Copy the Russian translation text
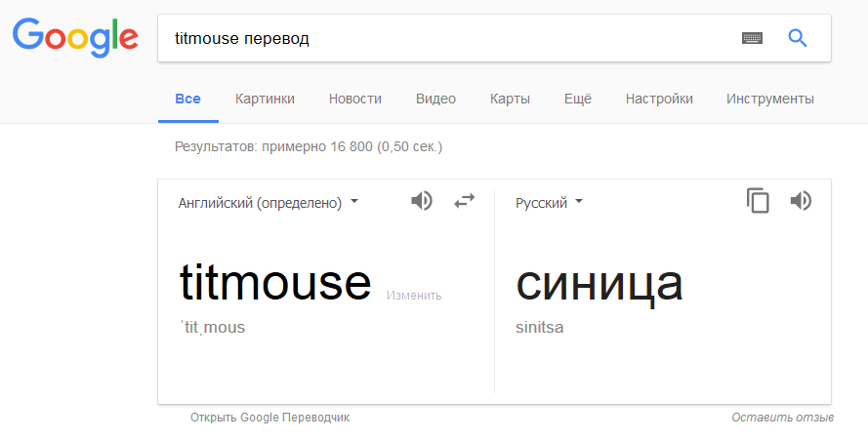This screenshot has height=440, width=868. point(758,201)
